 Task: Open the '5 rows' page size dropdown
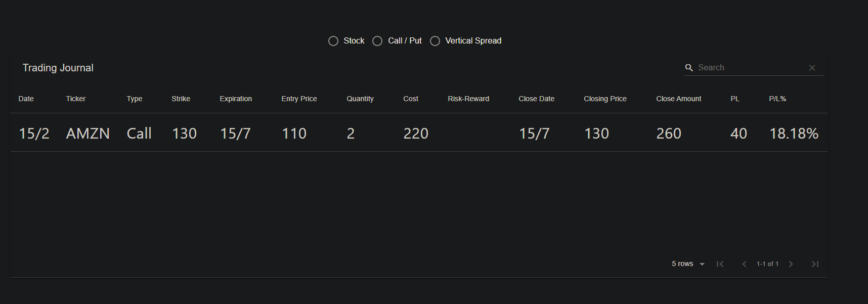(682, 264)
